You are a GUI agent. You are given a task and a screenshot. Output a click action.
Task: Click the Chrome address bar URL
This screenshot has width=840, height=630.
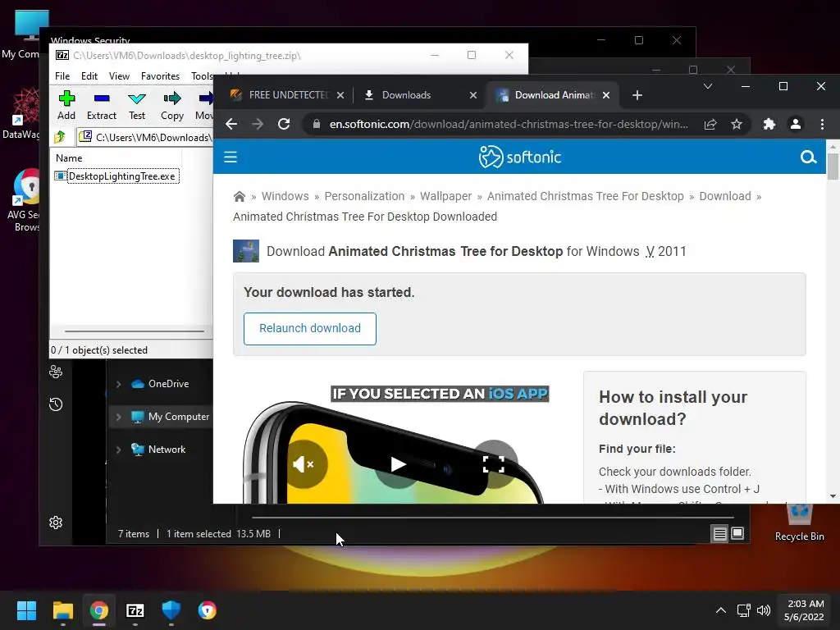pyautogui.click(x=509, y=125)
